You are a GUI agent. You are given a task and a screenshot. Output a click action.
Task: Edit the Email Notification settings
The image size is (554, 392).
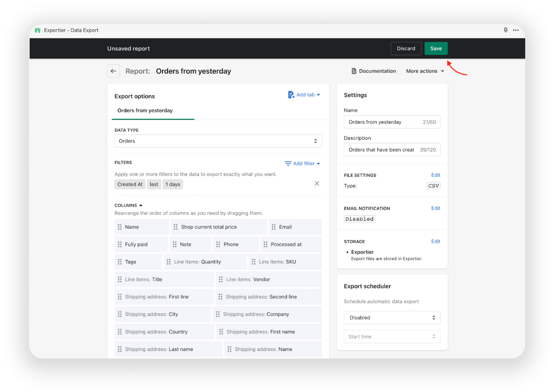tap(435, 208)
